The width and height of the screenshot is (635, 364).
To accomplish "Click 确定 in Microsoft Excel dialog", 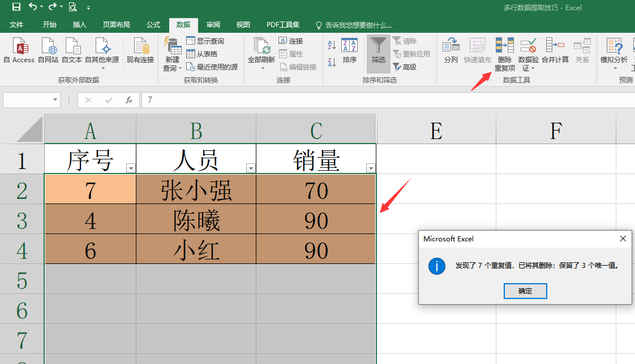I will pyautogui.click(x=525, y=291).
